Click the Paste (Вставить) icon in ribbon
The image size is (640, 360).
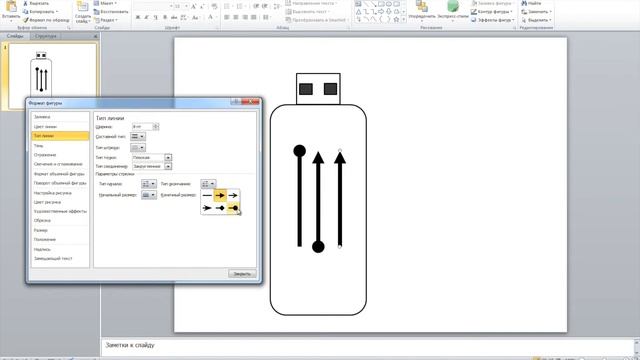pyautogui.click(x=11, y=7)
